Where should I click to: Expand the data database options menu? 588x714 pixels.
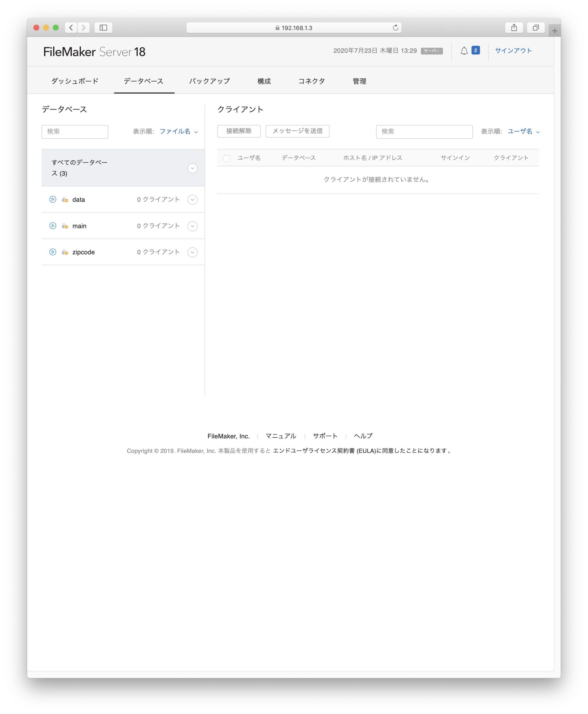pyautogui.click(x=192, y=199)
